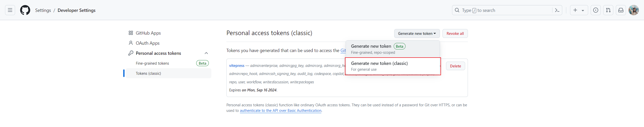Select Fine-grained tokens sidebar item
Image resolution: width=644 pixels, height=127 pixels.
point(152,63)
